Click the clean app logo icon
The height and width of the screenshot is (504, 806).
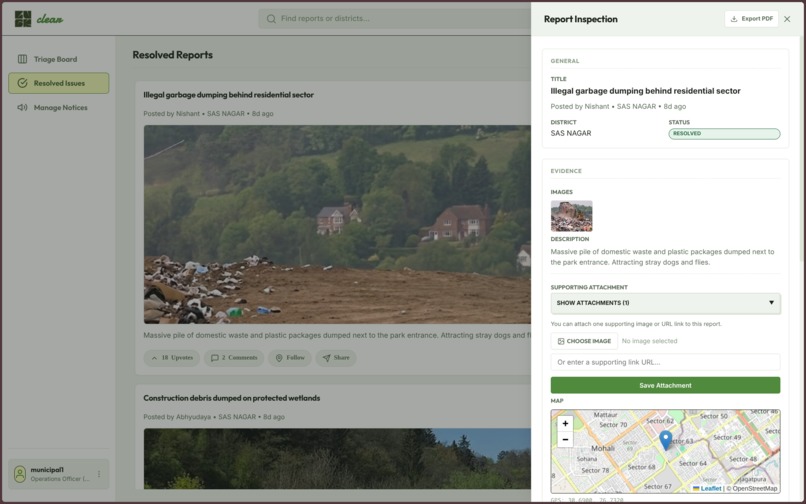coord(23,19)
